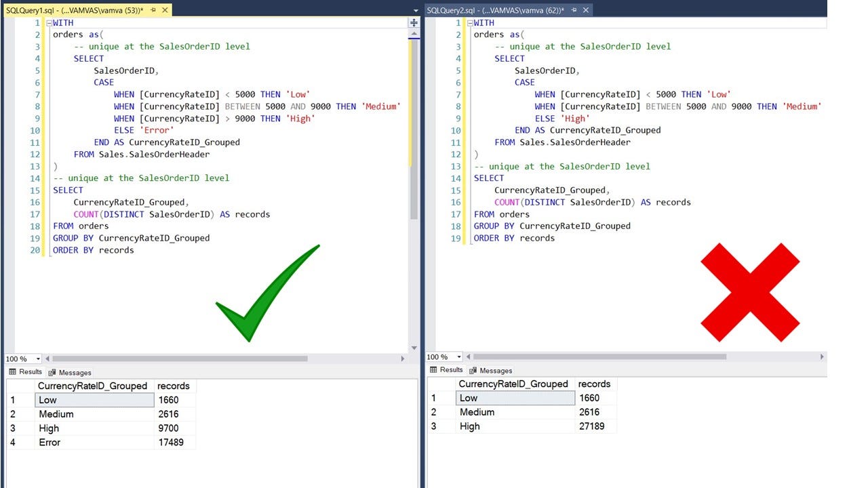Select the 2616 cell in SQLQuery1 results
This screenshot has width=868, height=488.
pyautogui.click(x=174, y=414)
